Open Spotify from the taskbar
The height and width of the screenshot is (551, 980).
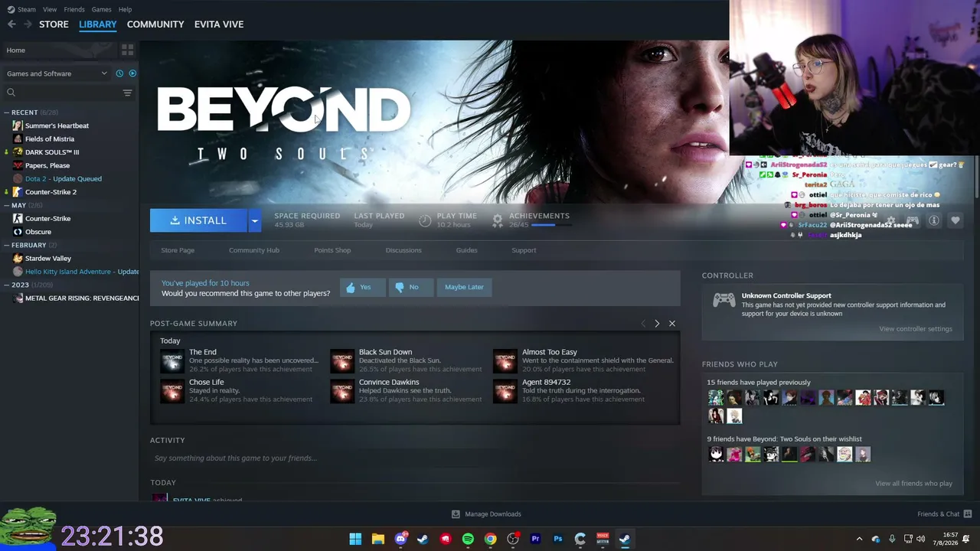click(468, 539)
